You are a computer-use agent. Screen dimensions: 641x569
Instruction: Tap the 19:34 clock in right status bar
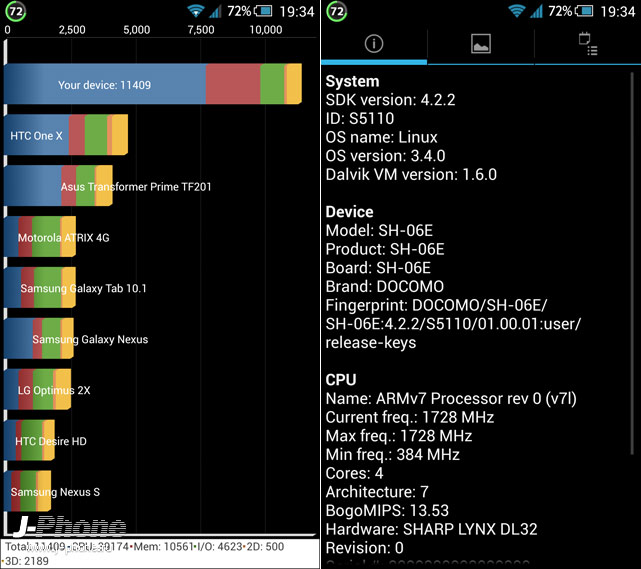click(618, 11)
